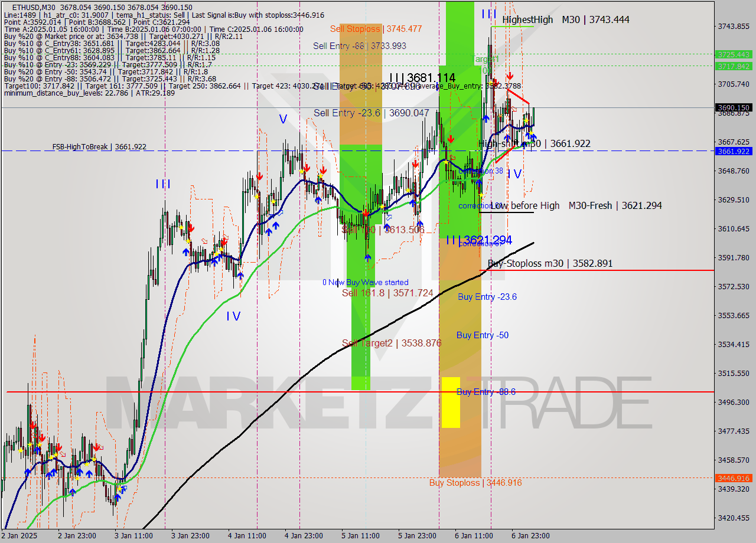Click the 'Buy Entry -50' label
This screenshot has width=756, height=543.
point(483,335)
